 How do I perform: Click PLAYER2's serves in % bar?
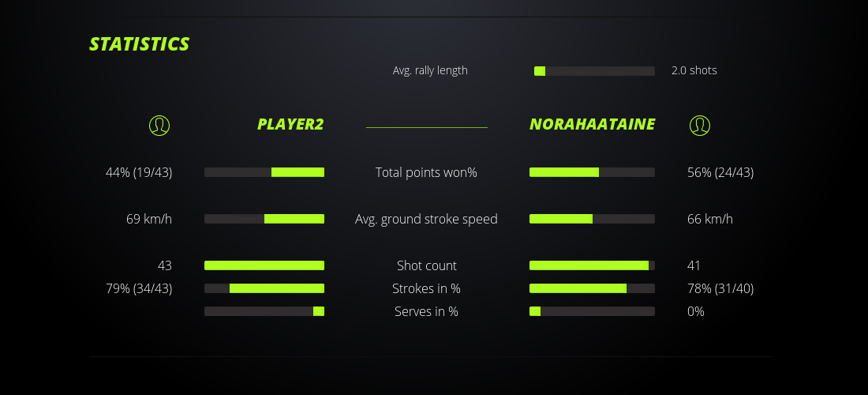pos(264,311)
